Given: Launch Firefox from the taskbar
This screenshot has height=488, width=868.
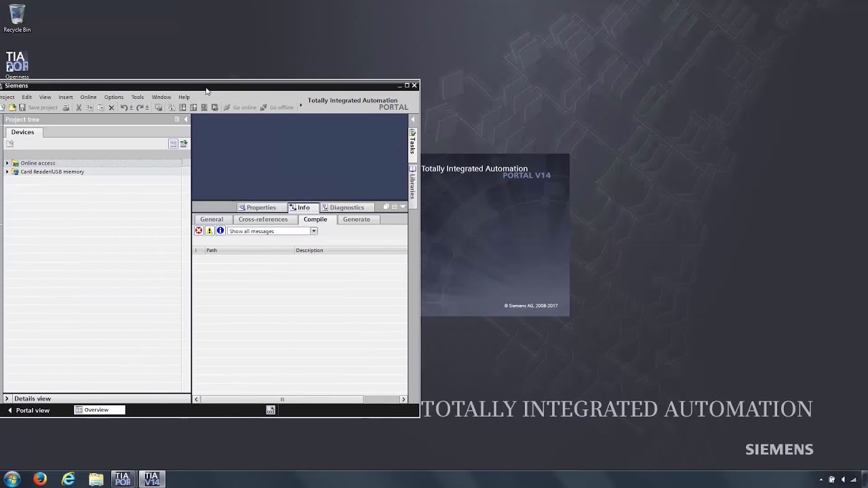Looking at the screenshot, I should pos(40,479).
